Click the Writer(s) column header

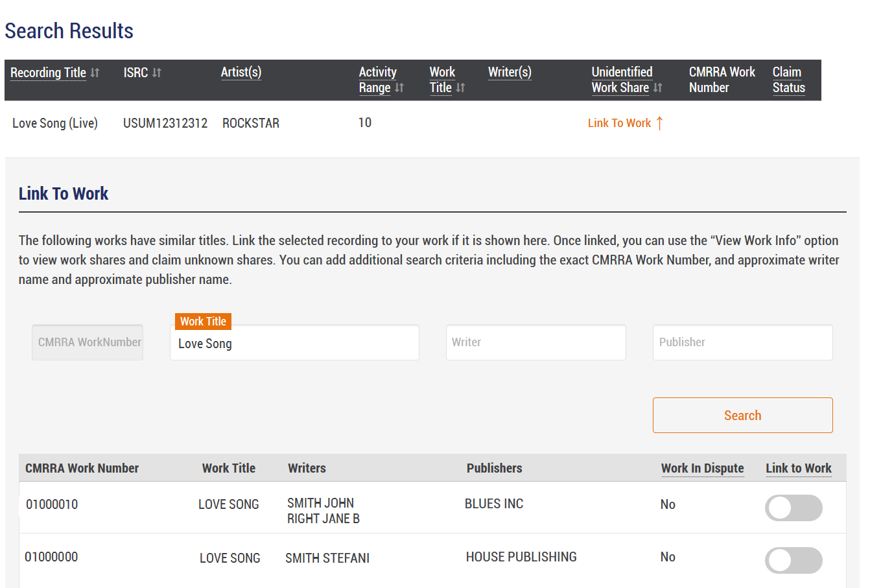(510, 72)
